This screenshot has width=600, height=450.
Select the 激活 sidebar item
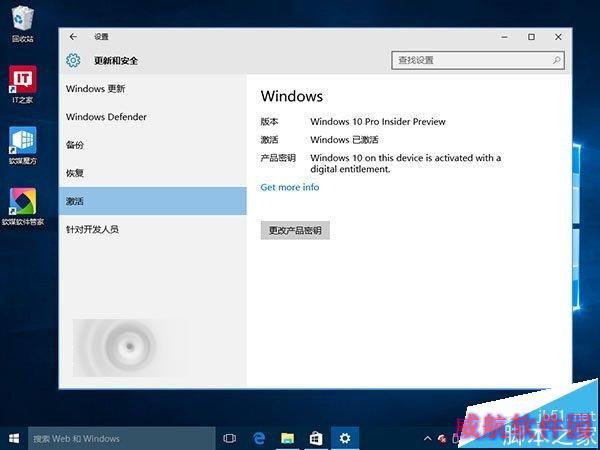click(x=153, y=201)
